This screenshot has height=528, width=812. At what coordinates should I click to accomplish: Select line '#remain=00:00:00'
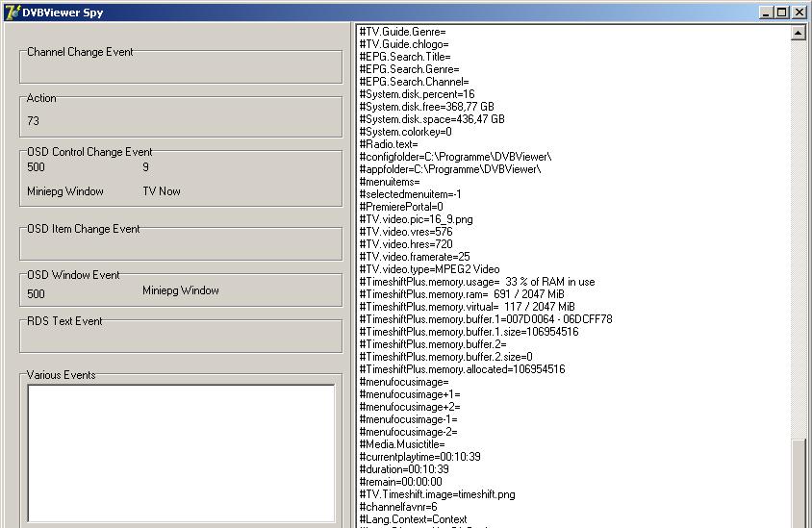(x=401, y=482)
